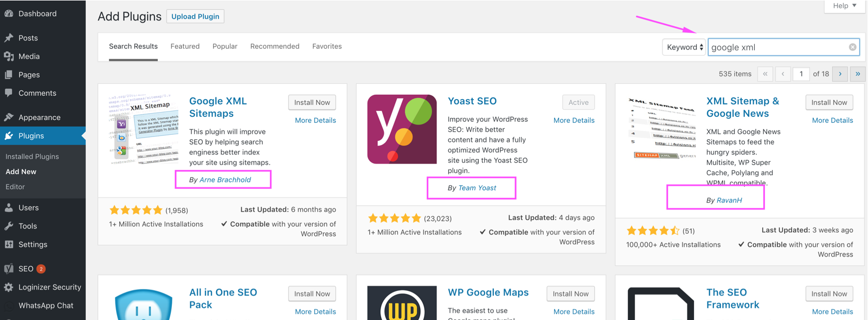868x320 pixels.
Task: Click the Yoast SEO plugin thumbnail
Action: [402, 129]
